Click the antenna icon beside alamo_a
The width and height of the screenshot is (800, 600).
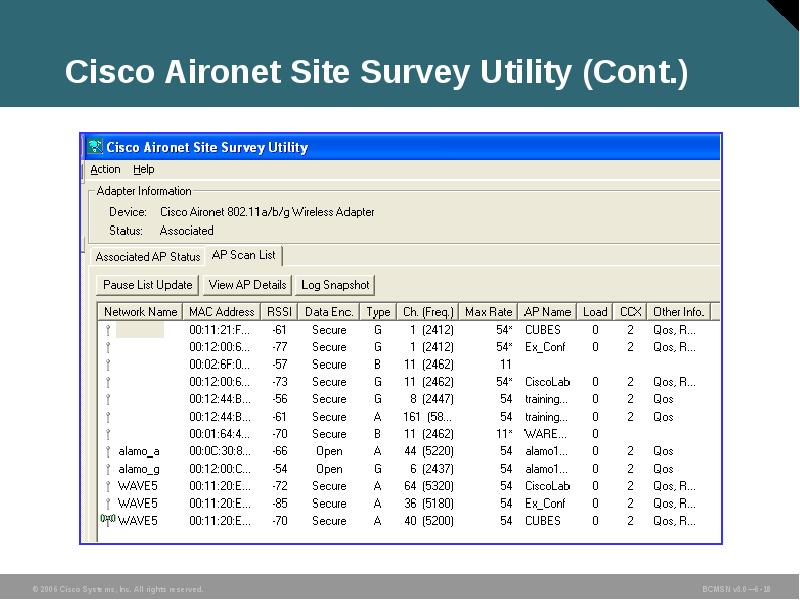(x=110, y=450)
